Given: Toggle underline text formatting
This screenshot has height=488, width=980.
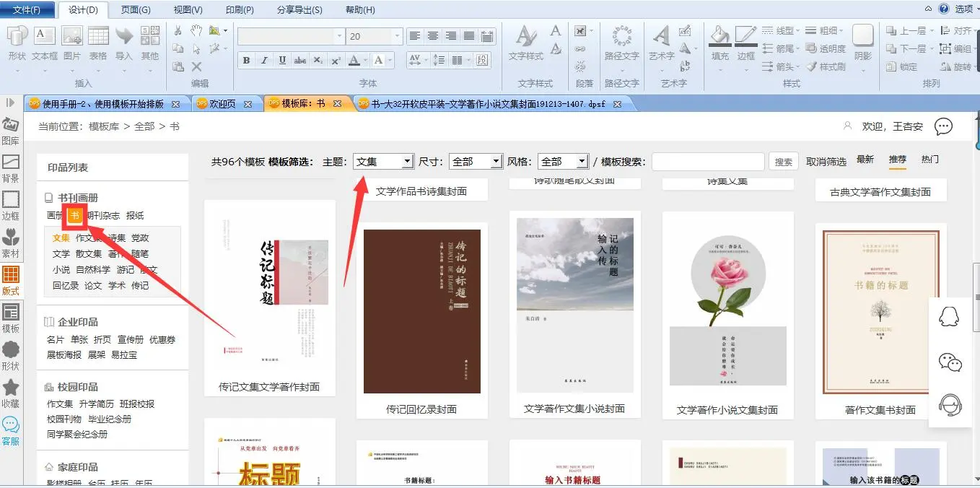Looking at the screenshot, I should [x=282, y=60].
